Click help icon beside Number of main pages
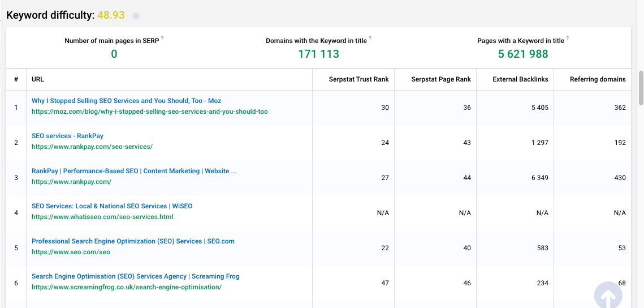This screenshot has width=644, height=308. point(162,38)
